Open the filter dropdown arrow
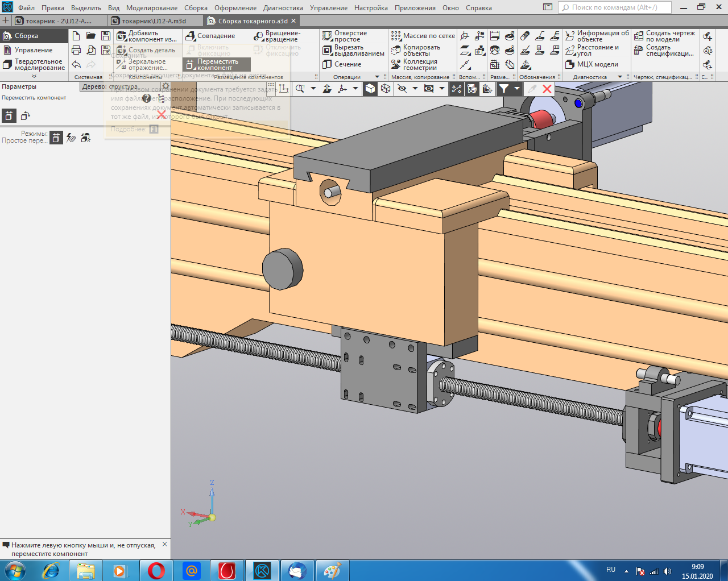Screen dimensions: 728x581 pos(516,89)
